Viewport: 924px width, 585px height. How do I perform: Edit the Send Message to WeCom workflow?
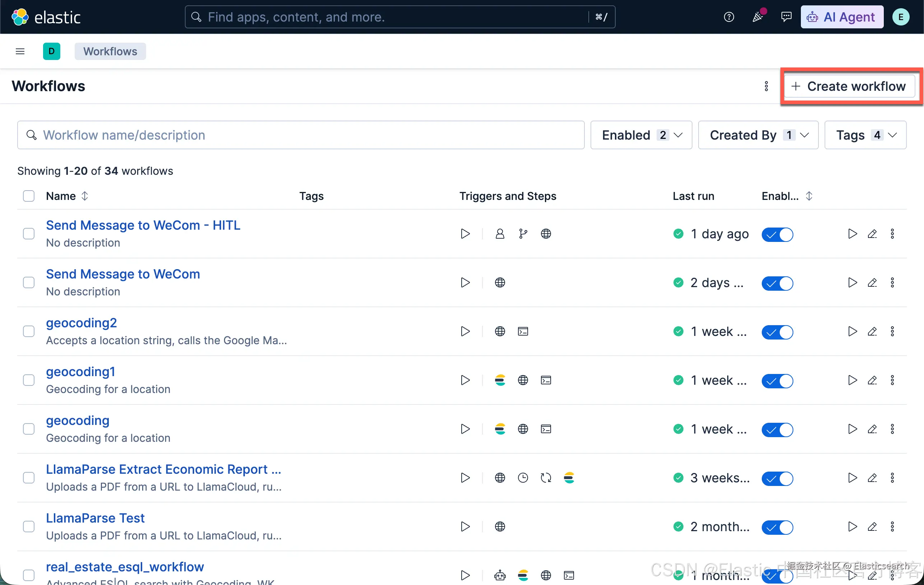[872, 282]
